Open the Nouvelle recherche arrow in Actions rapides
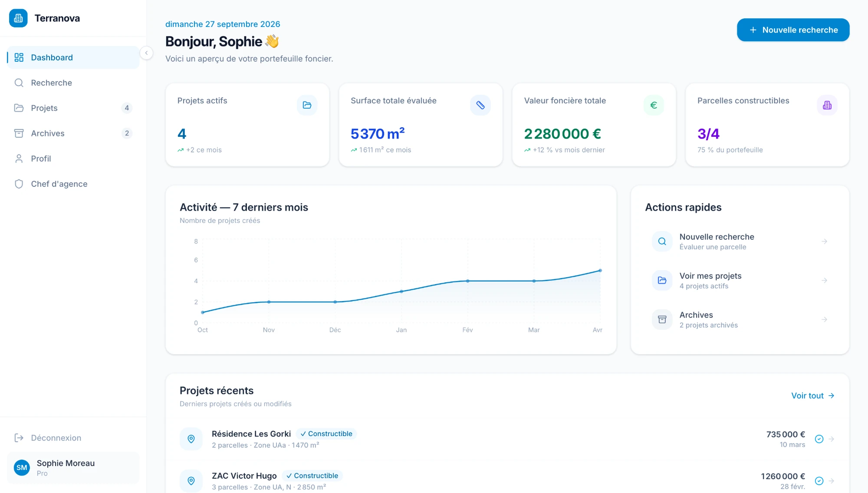Viewport: 868px width, 493px height. [824, 242]
